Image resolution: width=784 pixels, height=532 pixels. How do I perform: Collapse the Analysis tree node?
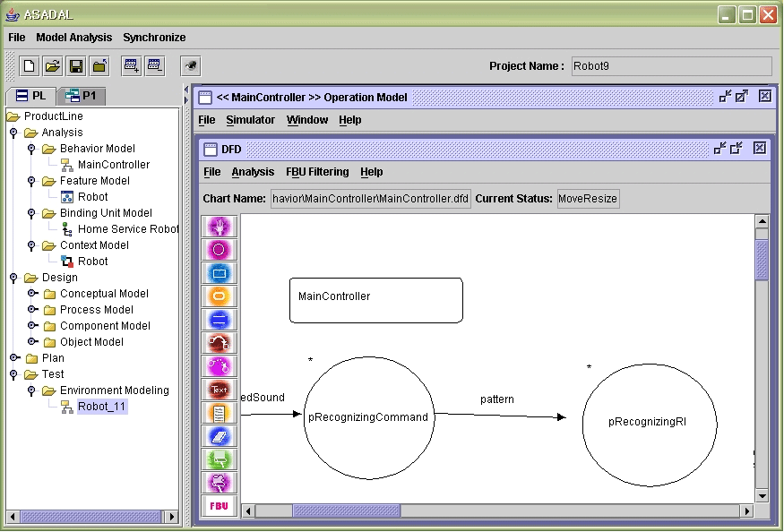point(14,133)
